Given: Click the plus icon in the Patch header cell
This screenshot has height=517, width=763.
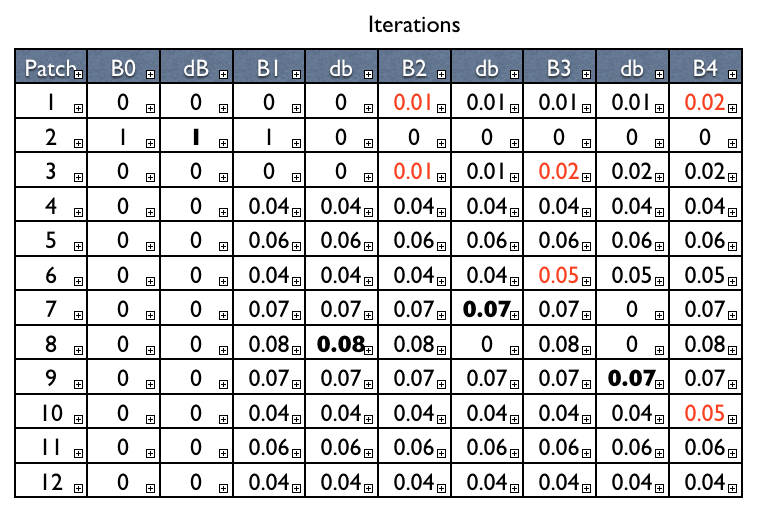Looking at the screenshot, I should (78, 73).
